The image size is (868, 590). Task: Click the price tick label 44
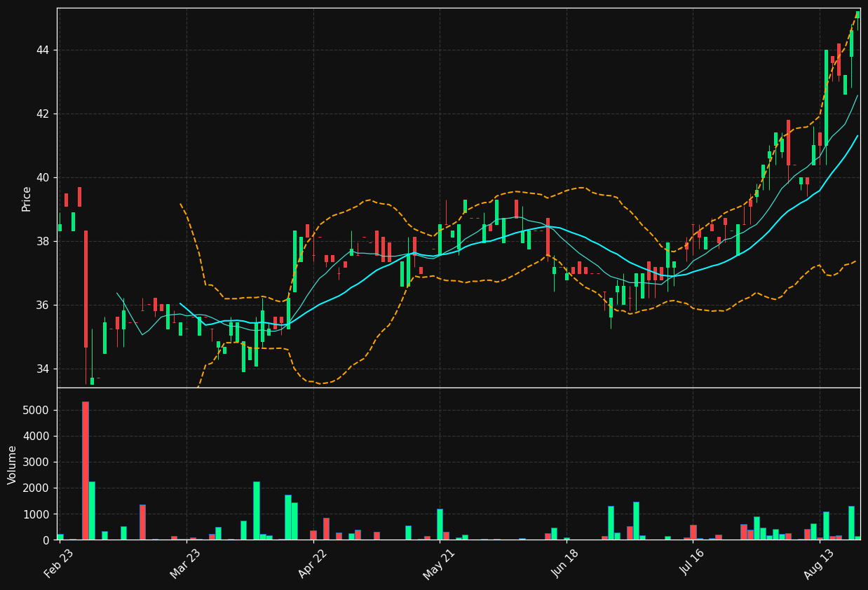tap(43, 50)
